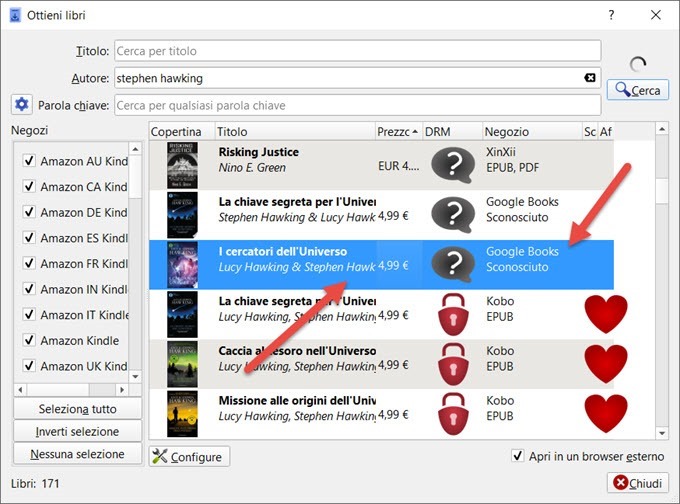Image resolution: width=680 pixels, height=504 pixels.
Task: Click the red heart in the Caccia al tesoro row
Action: [605, 363]
